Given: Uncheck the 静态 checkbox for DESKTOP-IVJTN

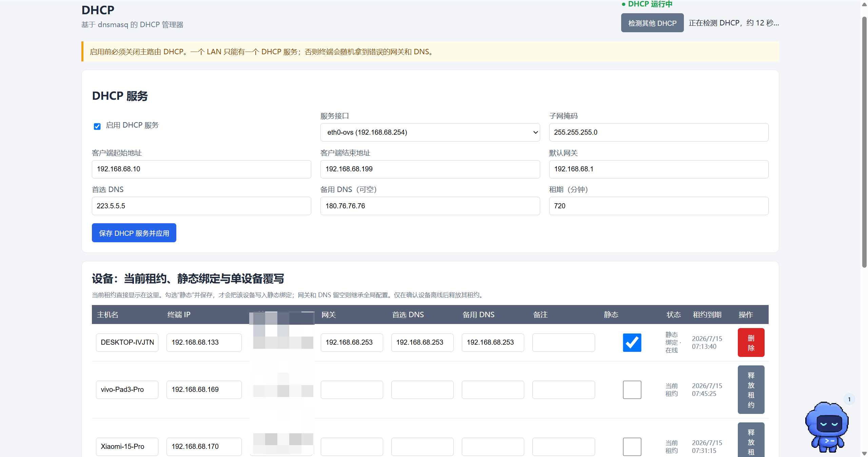Looking at the screenshot, I should point(632,342).
